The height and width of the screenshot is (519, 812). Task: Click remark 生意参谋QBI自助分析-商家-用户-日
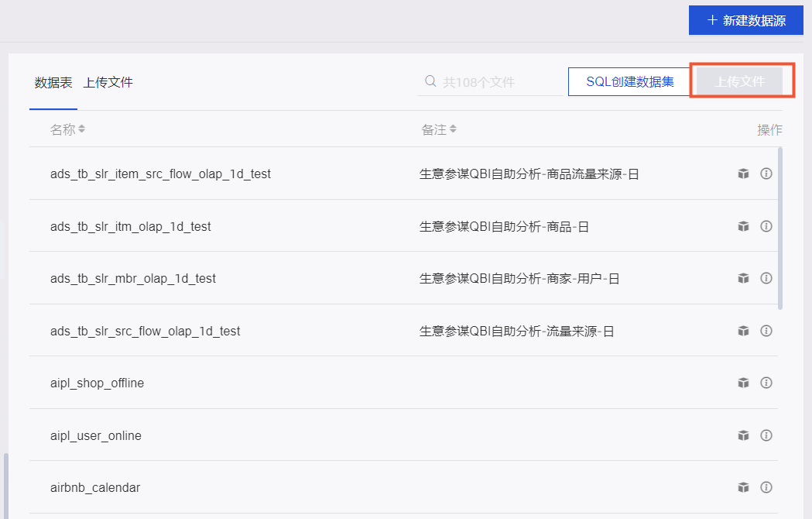[x=519, y=278]
